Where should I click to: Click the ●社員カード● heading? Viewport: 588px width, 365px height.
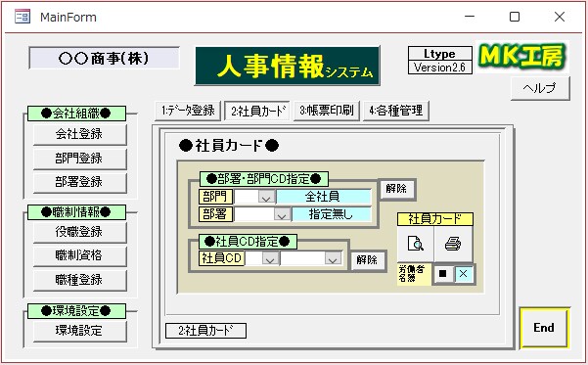pos(229,146)
